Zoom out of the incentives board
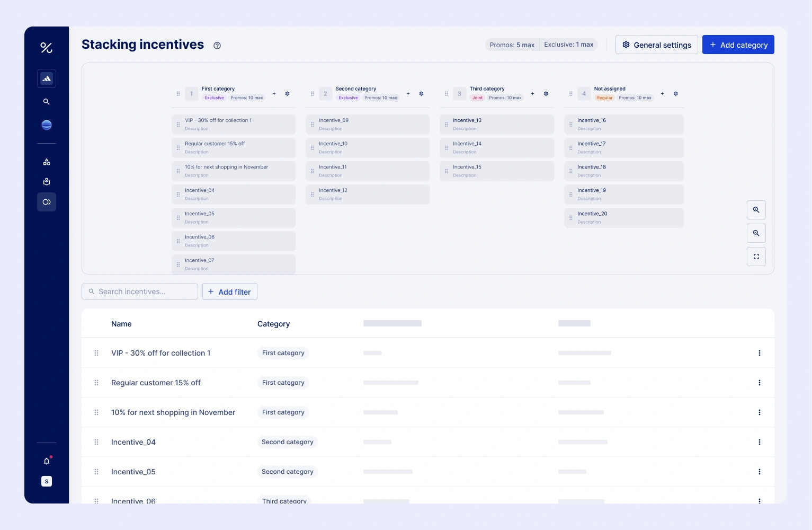This screenshot has height=530, width=812. click(756, 233)
